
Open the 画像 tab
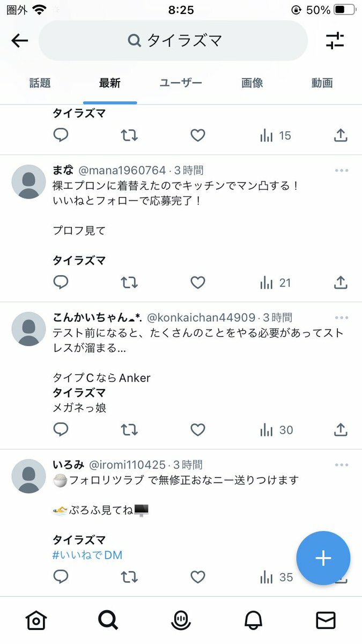point(252,83)
